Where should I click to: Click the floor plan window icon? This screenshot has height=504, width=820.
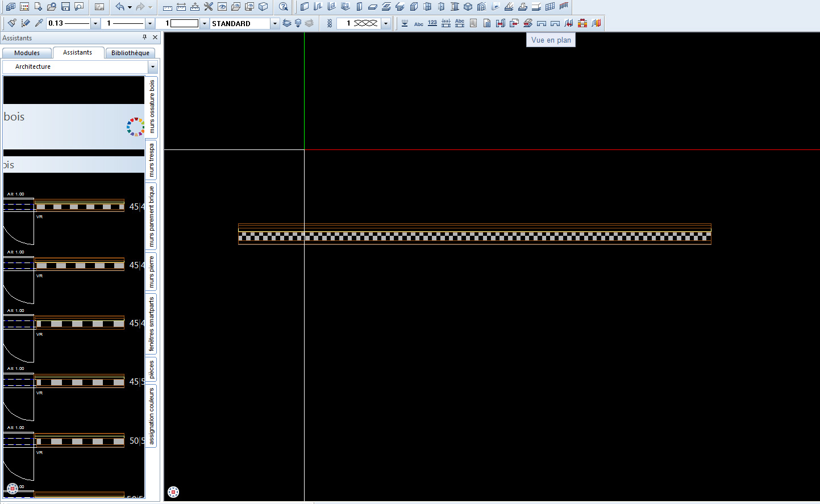pyautogui.click(x=99, y=7)
